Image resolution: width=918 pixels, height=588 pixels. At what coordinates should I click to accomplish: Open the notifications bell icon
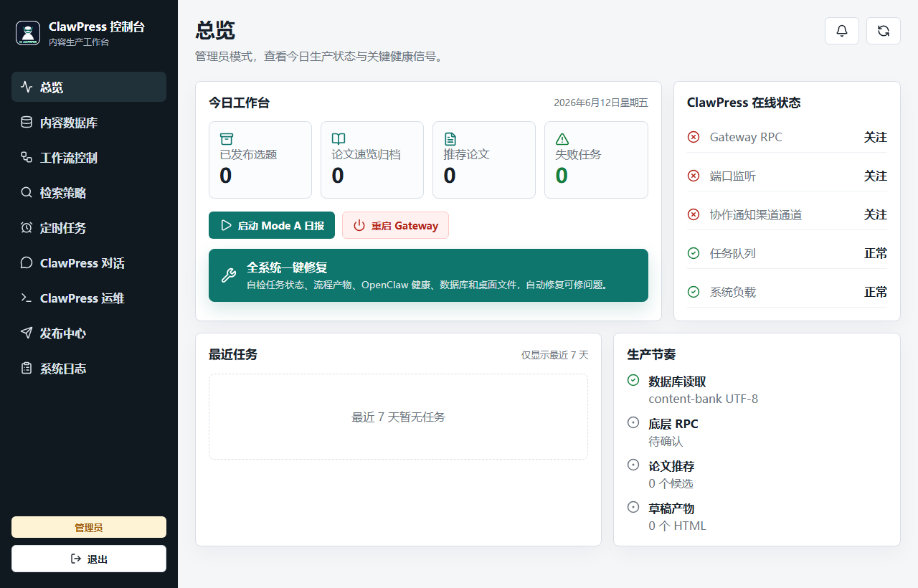[x=842, y=31]
